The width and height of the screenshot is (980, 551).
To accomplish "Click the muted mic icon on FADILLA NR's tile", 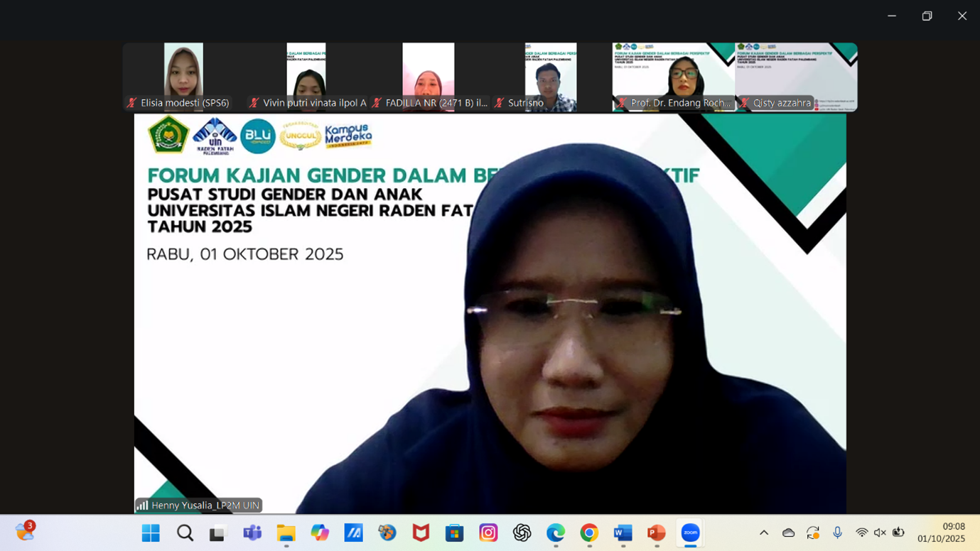I will (x=377, y=102).
